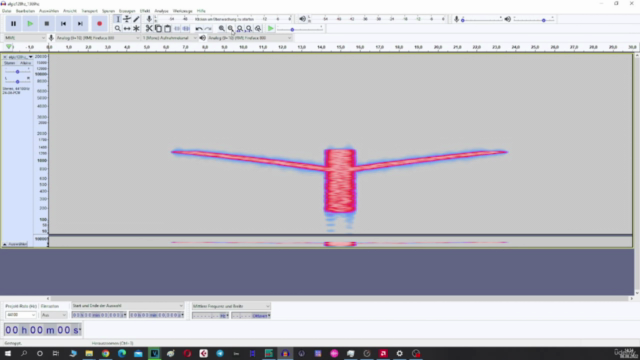This screenshot has height=360, width=640.
Task: Expand the recording channels dropdown
Action: [x=169, y=38]
